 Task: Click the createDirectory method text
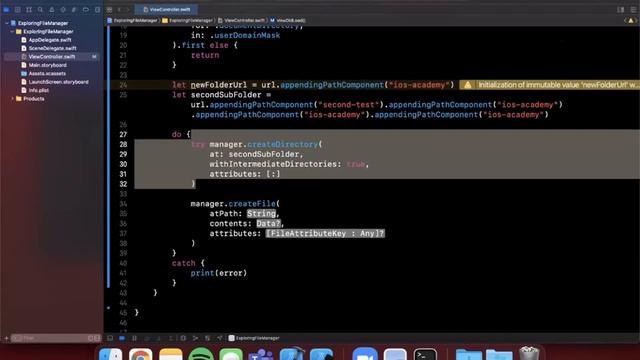[282, 144]
